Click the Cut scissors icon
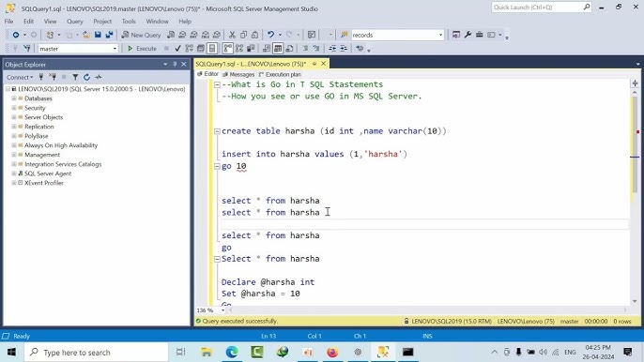 [232, 35]
